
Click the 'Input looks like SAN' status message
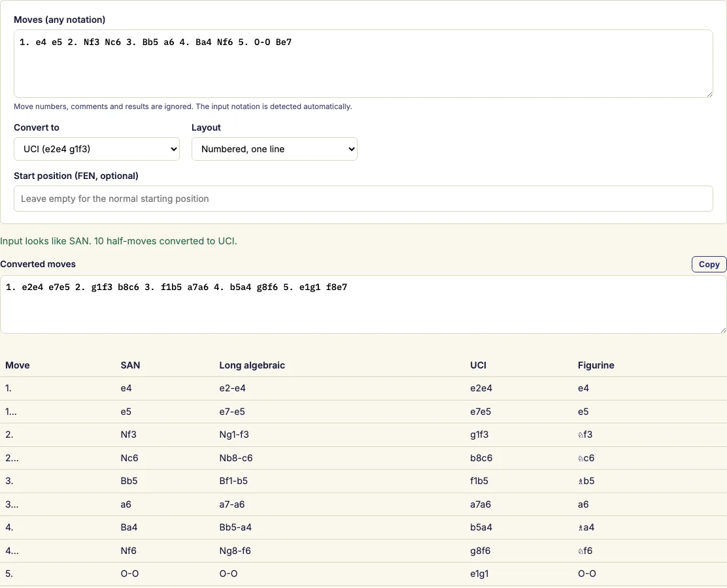tap(118, 241)
